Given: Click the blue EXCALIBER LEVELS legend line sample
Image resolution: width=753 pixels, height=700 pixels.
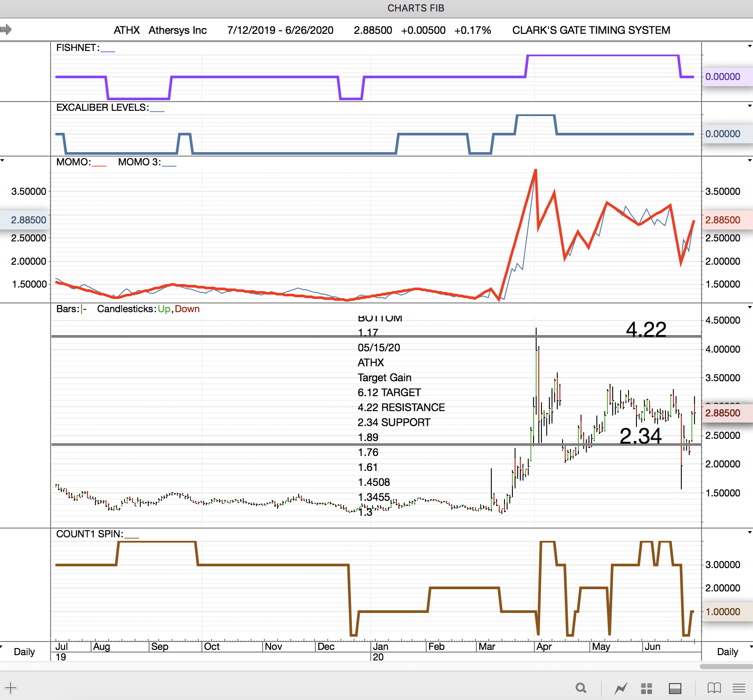Looking at the screenshot, I should point(157,111).
